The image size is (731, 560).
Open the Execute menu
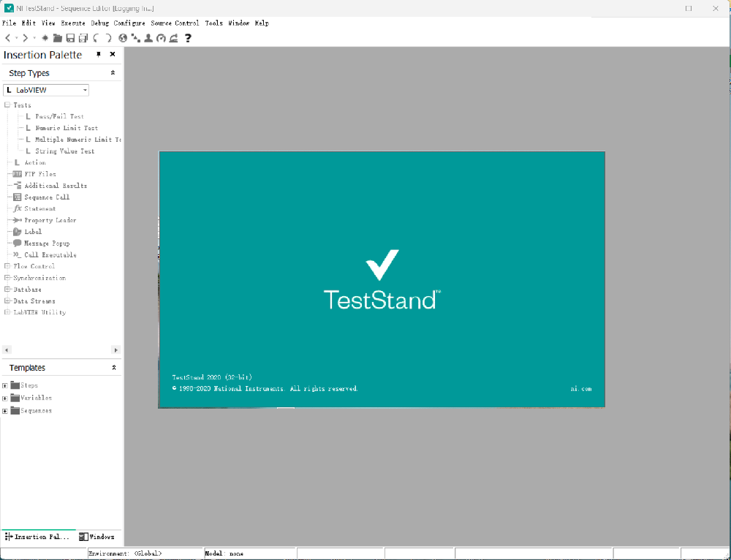pyautogui.click(x=72, y=23)
